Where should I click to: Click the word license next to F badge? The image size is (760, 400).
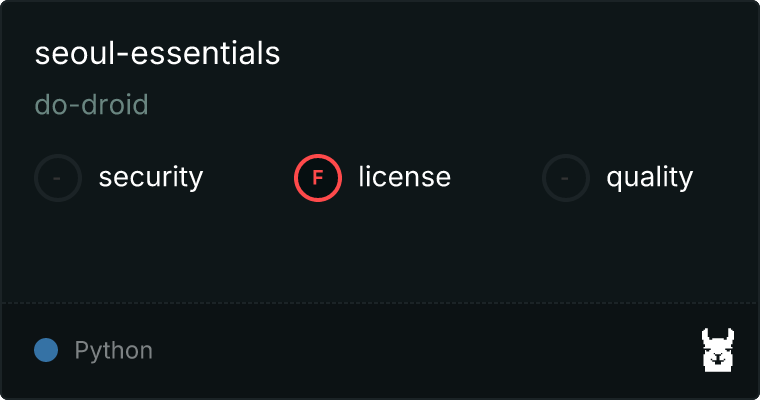(x=404, y=178)
